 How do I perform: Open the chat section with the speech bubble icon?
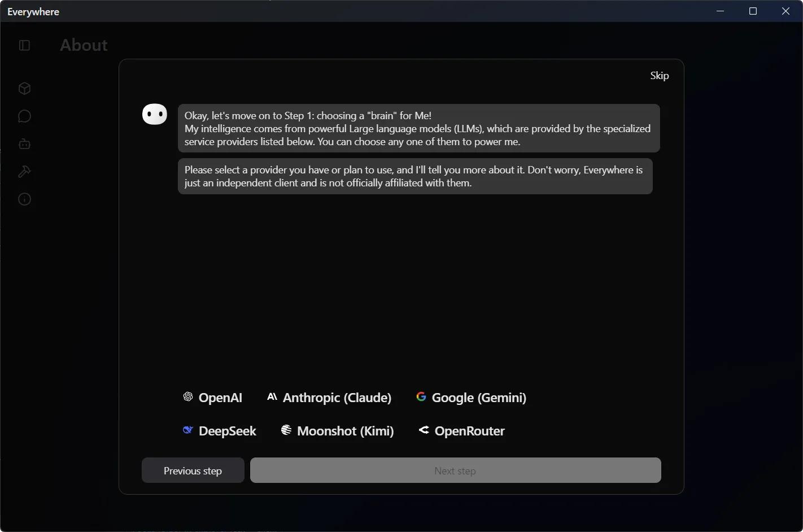tap(24, 116)
